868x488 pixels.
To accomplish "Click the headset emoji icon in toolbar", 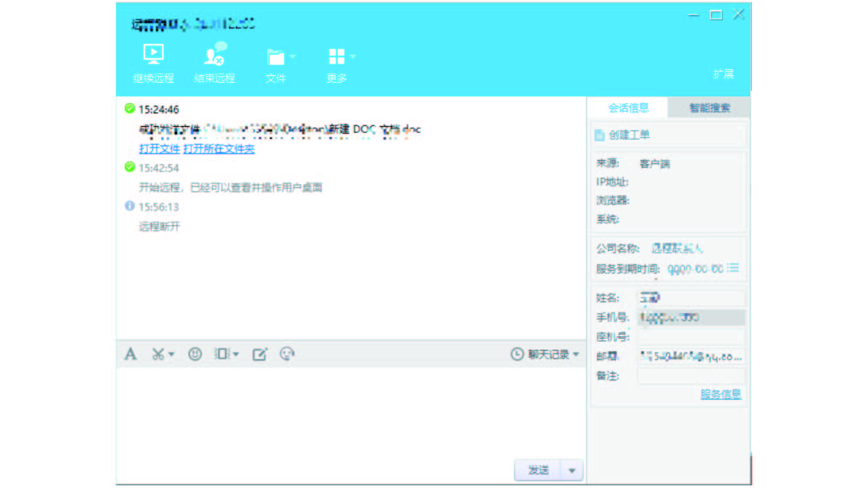I will pos(287,354).
